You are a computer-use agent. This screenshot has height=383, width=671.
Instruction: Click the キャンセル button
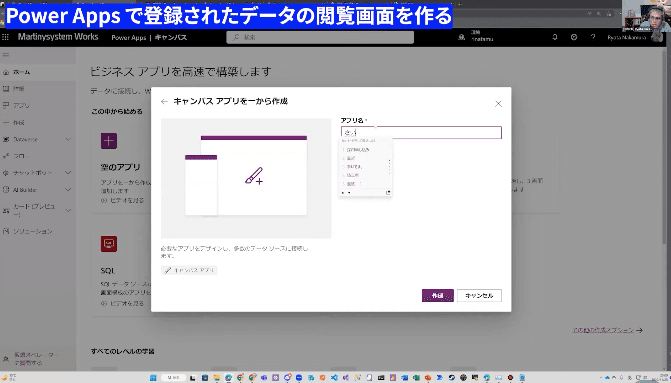coord(479,296)
